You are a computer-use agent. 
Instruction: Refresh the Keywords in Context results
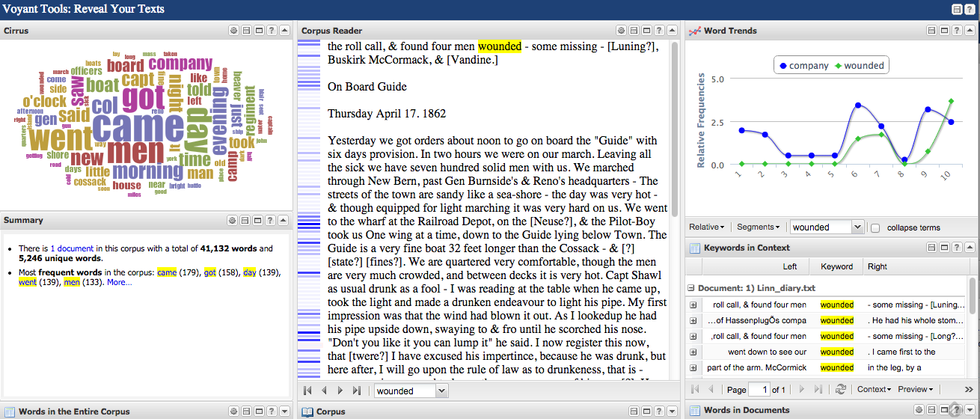point(841,390)
